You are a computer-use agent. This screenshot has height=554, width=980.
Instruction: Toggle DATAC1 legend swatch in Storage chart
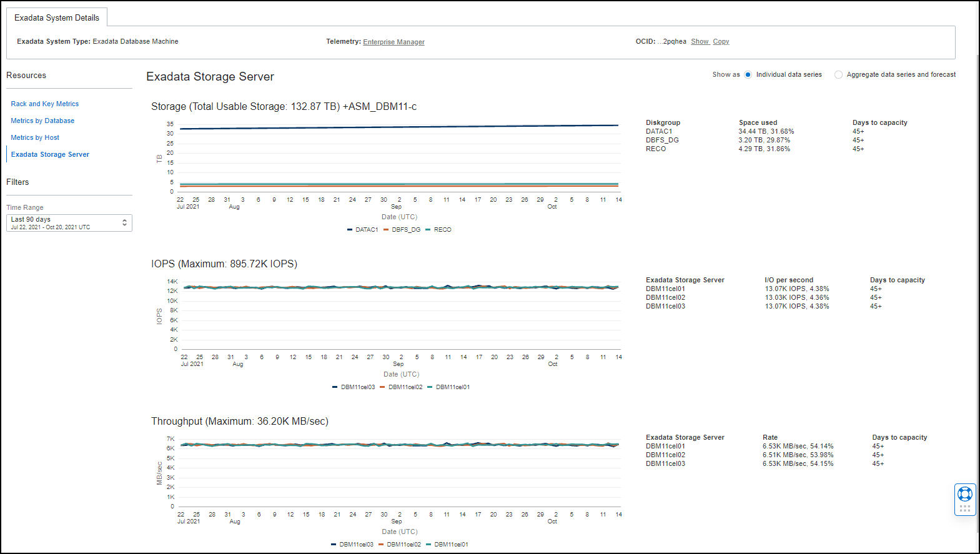point(350,230)
